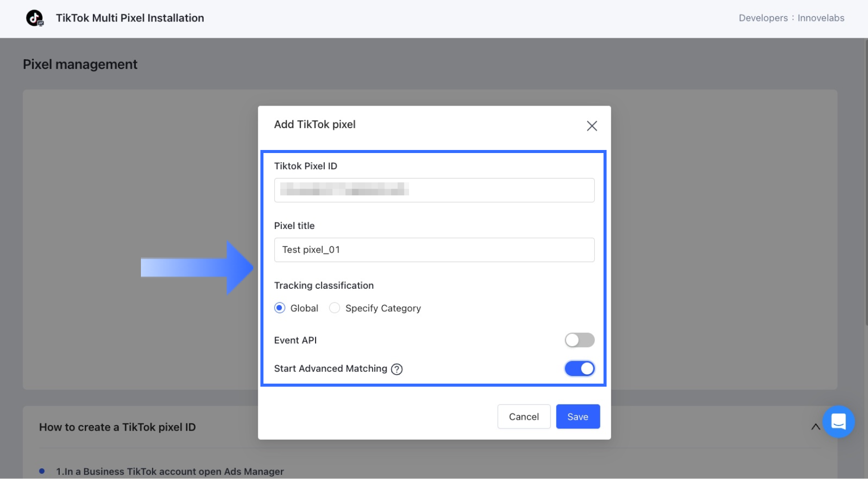This screenshot has width=868, height=479.
Task: Click the Start Advanced Matching label
Action: [330, 369]
